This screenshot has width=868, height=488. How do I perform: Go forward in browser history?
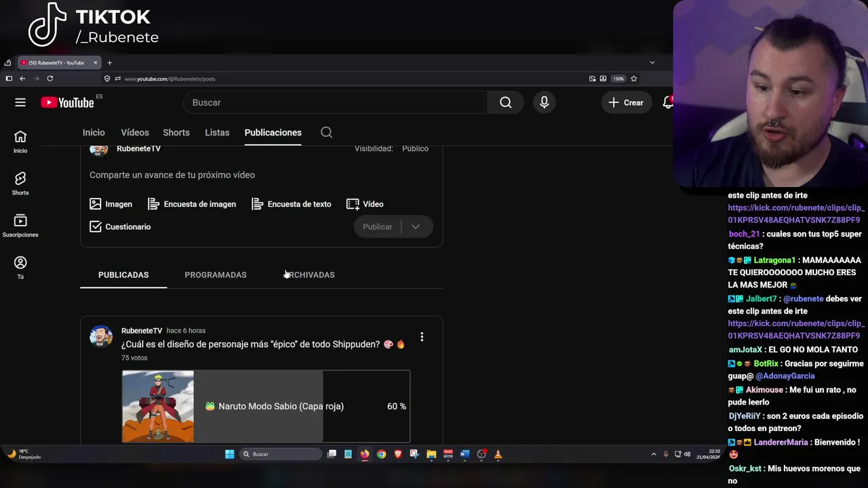36,79
